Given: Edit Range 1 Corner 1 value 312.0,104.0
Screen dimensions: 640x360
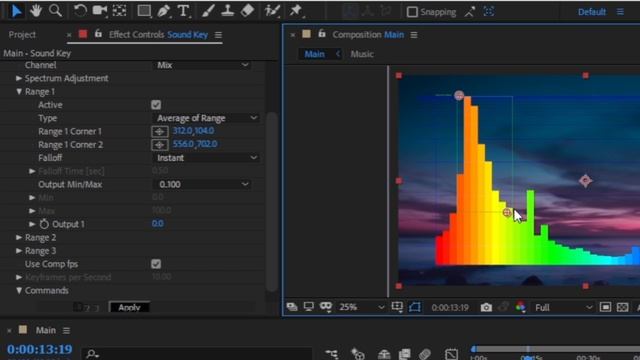Looking at the screenshot, I should (x=193, y=131).
